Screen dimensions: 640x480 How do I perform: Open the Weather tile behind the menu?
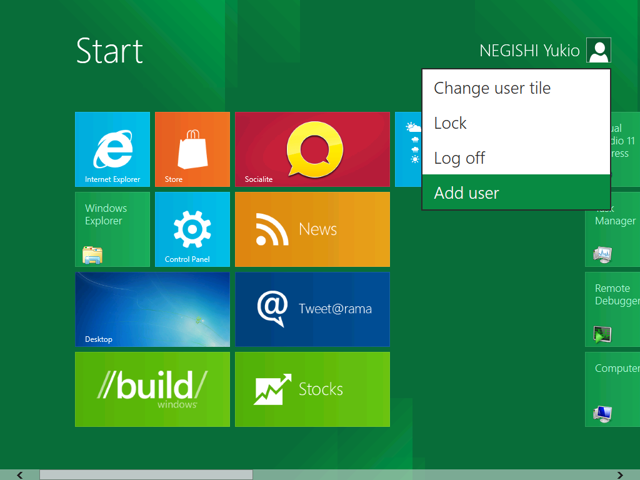[x=408, y=149]
